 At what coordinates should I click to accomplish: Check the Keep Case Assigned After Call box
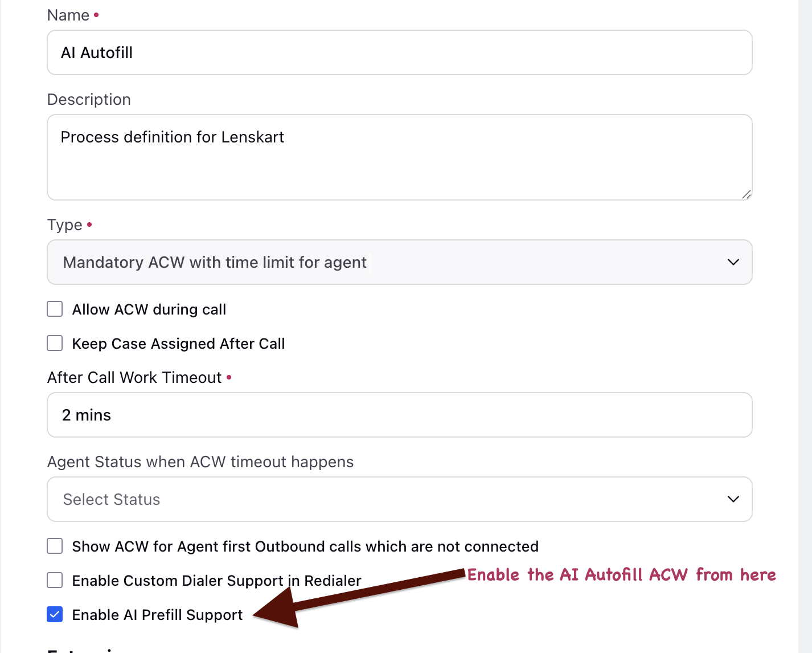pos(55,344)
